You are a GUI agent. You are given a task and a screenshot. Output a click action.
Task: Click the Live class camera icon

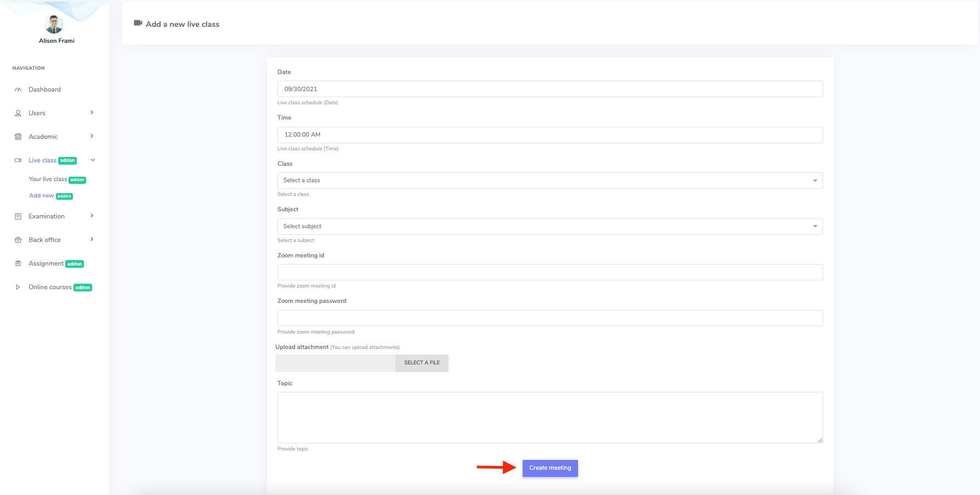coord(18,160)
